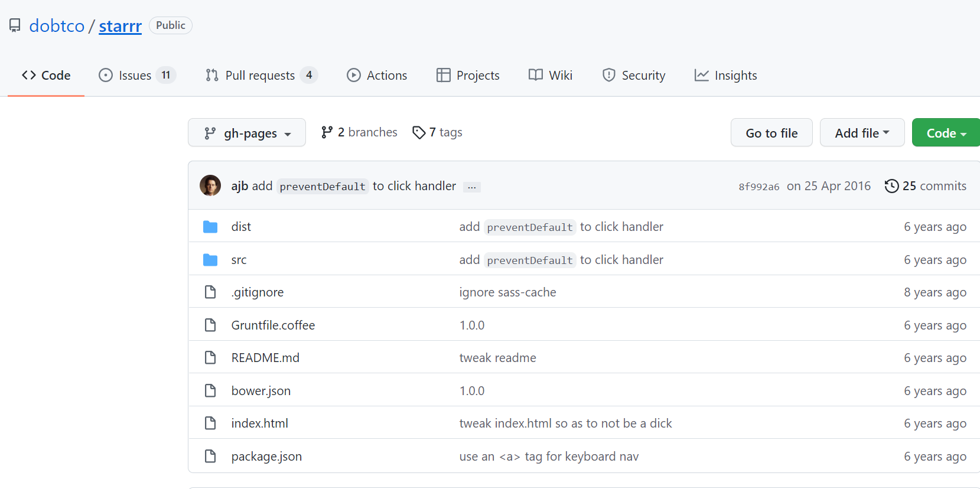Expand commit details with the ellipsis button
Screen dimensions: 980x489
click(x=472, y=187)
